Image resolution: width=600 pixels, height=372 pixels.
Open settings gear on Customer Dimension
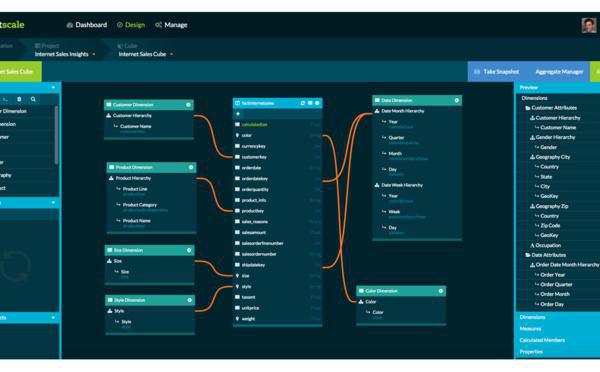[188, 105]
